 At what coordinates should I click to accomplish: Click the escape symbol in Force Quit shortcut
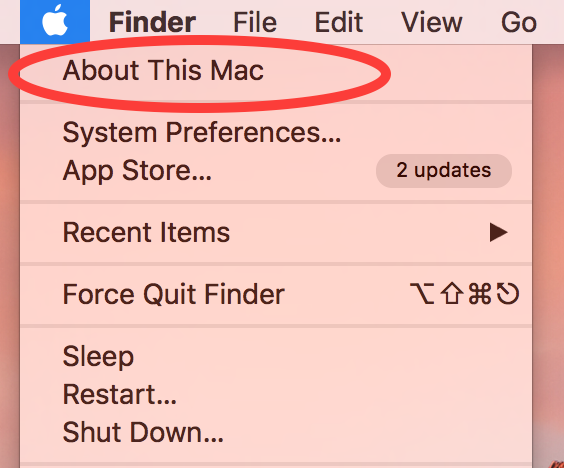(508, 294)
